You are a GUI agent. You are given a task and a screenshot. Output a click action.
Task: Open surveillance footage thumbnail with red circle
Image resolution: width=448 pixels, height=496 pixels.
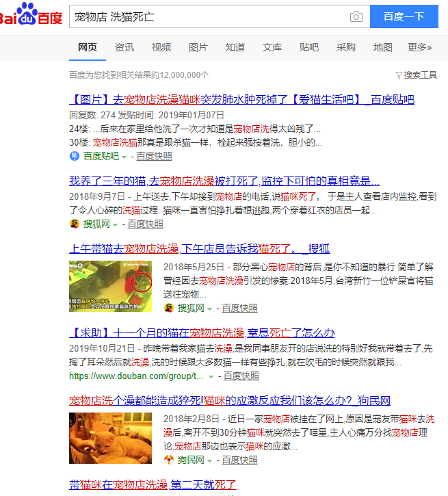[x=110, y=286]
